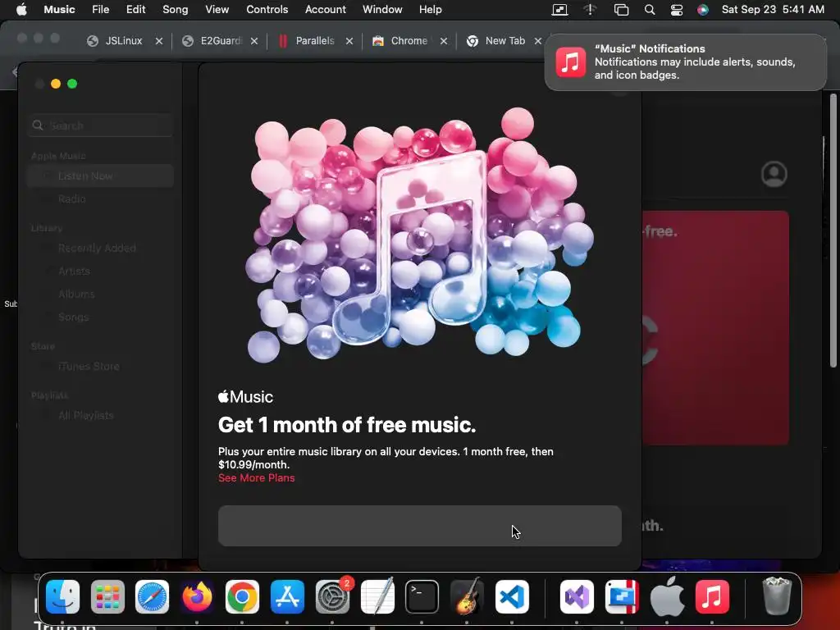Screen dimensions: 840x630
Task: Activate Siri from the menu bar
Action: coord(703,10)
